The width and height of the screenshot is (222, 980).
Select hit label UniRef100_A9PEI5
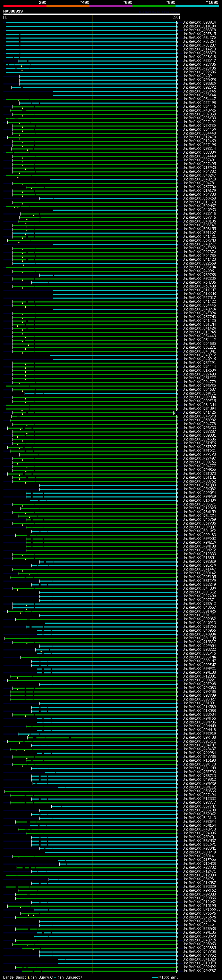pyautogui.click(x=199, y=401)
